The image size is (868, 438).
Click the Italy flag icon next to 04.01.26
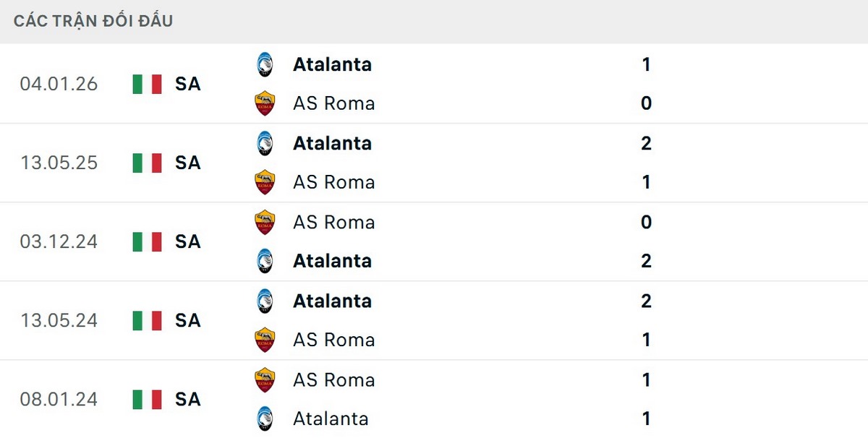[146, 84]
